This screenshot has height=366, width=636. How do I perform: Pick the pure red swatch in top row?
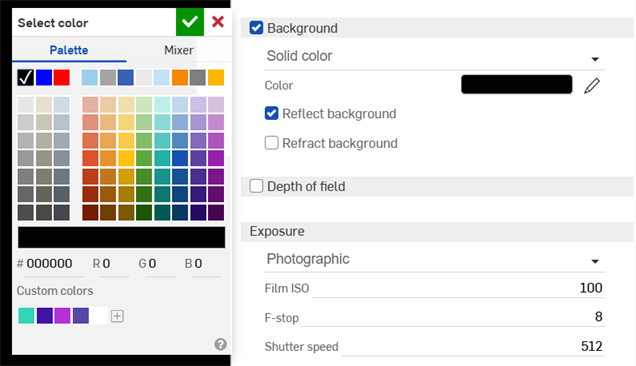pos(62,78)
